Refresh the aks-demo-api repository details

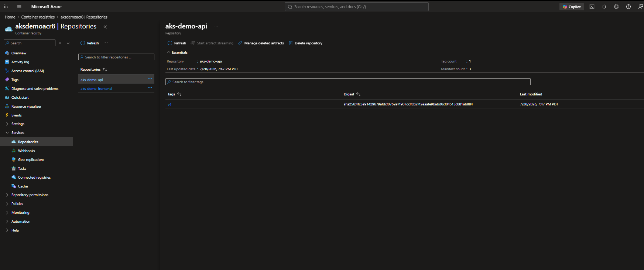click(177, 43)
